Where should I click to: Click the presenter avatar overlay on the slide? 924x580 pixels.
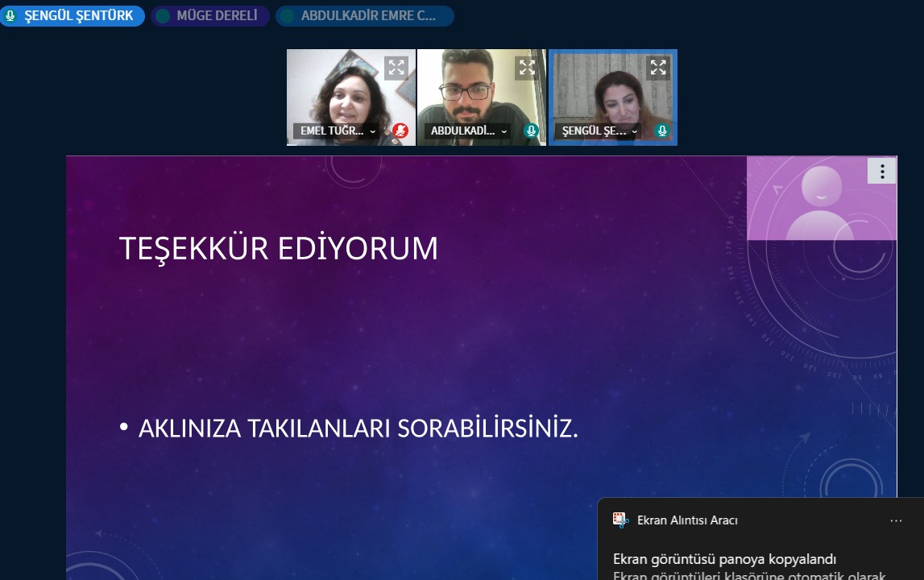point(821,199)
